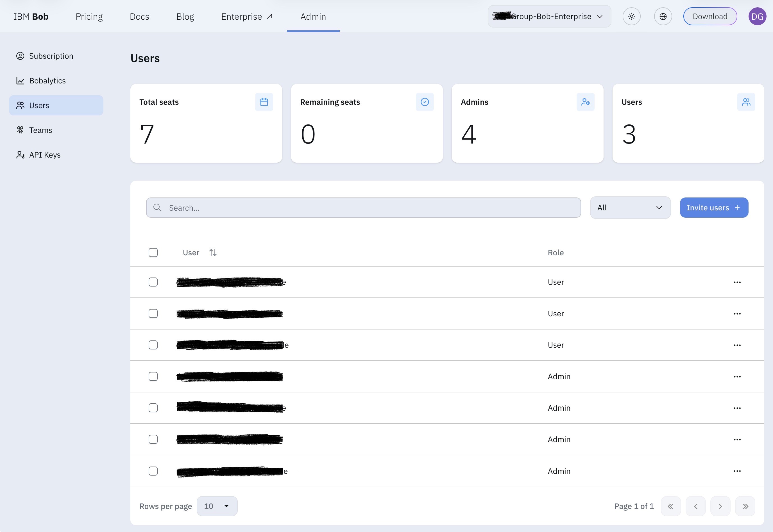Open the language globe icon
This screenshot has height=532, width=773.
663,16
